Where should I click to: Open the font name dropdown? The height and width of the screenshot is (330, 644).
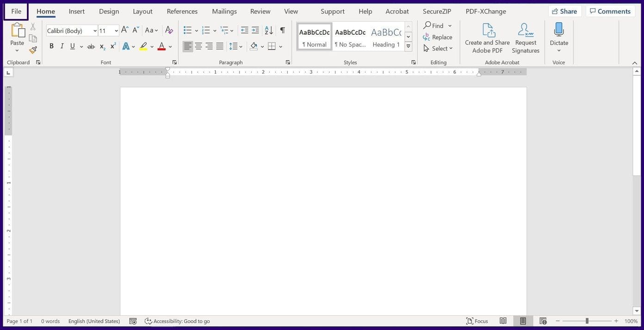(95, 31)
